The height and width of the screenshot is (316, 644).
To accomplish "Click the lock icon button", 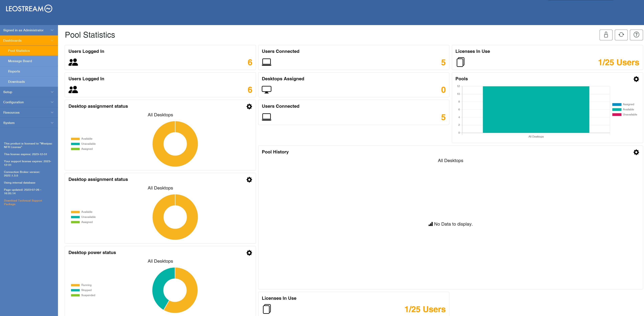I will point(606,35).
